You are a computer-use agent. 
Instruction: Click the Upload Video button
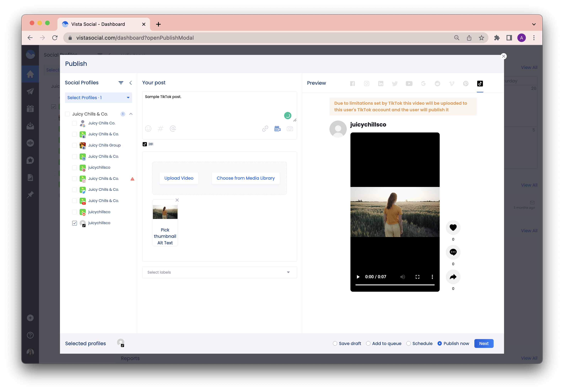coord(178,178)
